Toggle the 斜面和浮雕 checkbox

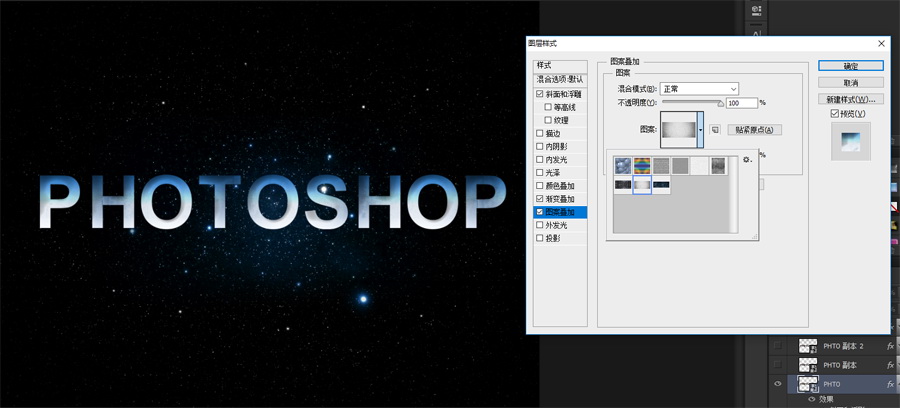pyautogui.click(x=539, y=94)
